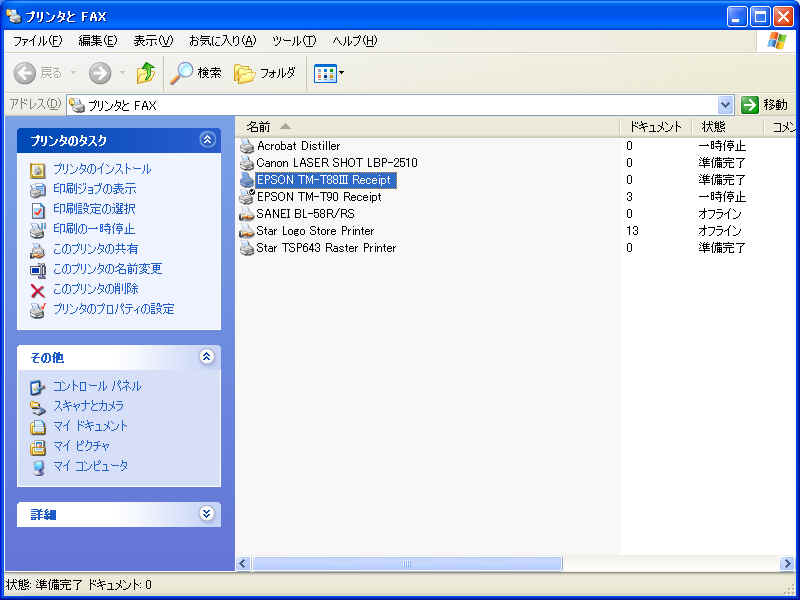Viewport: 800px width, 600px height.
Task: Open Forward button history dropdown arrow
Action: (122, 73)
